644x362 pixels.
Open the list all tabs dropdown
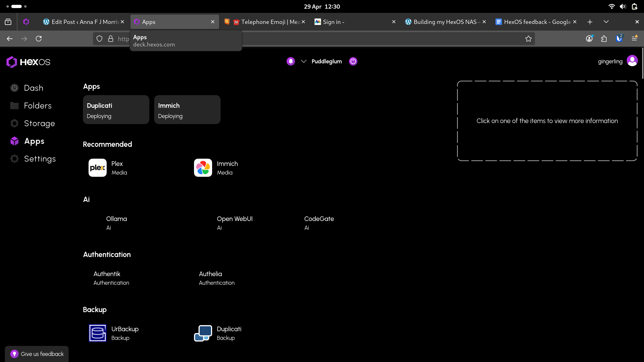606,22
